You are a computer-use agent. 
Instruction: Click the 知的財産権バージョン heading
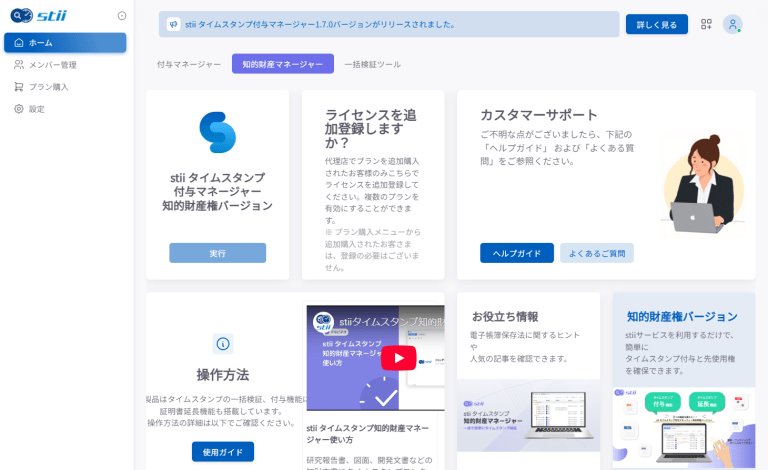682,317
